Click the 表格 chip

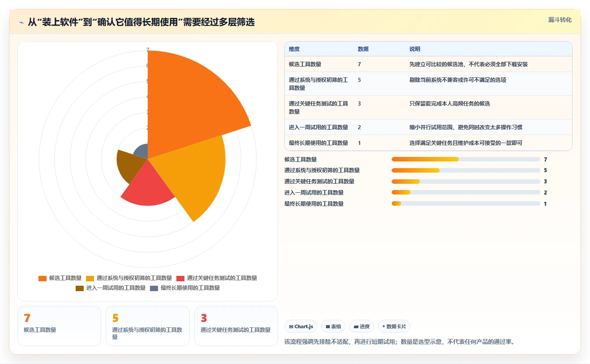coord(333,326)
